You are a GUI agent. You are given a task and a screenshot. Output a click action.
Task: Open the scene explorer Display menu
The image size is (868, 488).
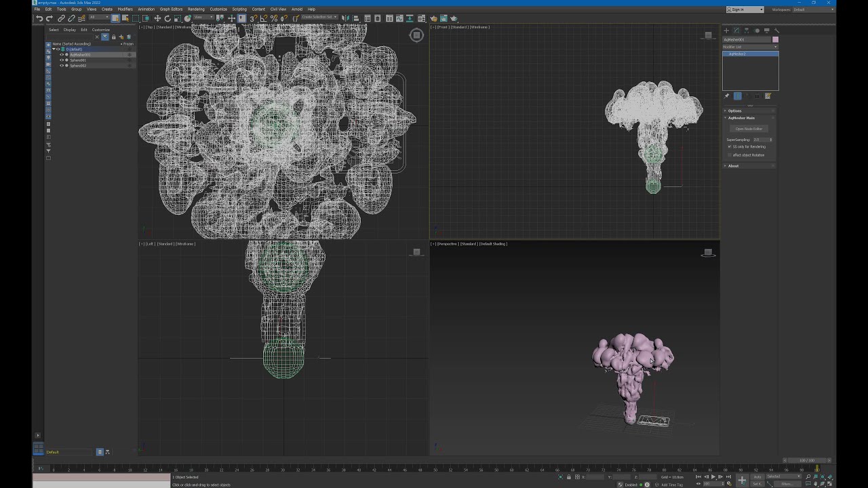(70, 30)
